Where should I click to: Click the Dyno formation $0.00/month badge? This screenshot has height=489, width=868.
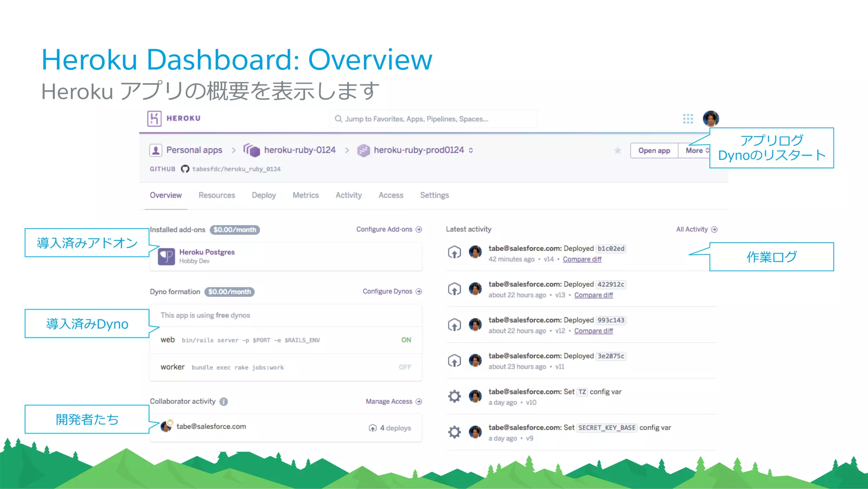pyautogui.click(x=229, y=292)
